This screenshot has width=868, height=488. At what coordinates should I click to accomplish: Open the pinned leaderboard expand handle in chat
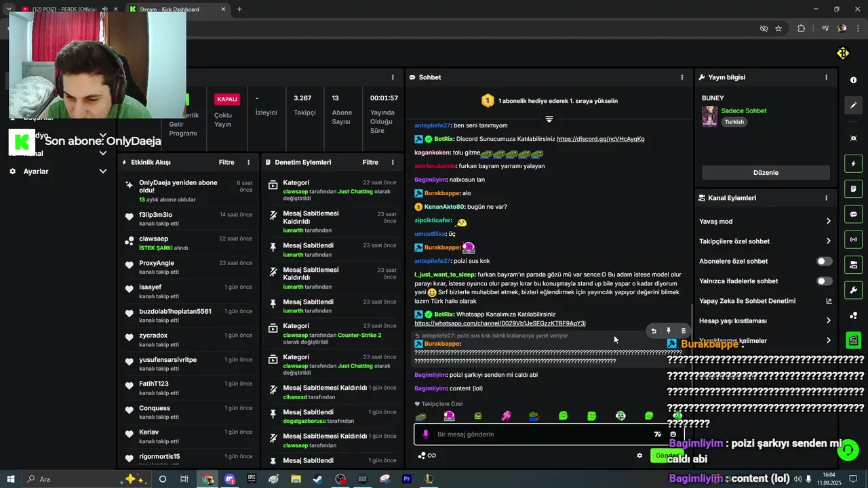tap(549, 119)
